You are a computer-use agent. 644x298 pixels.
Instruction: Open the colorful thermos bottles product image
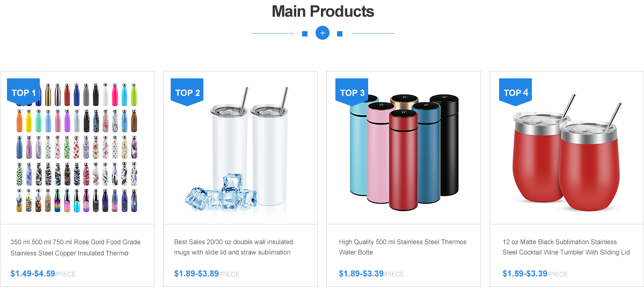(x=77, y=148)
